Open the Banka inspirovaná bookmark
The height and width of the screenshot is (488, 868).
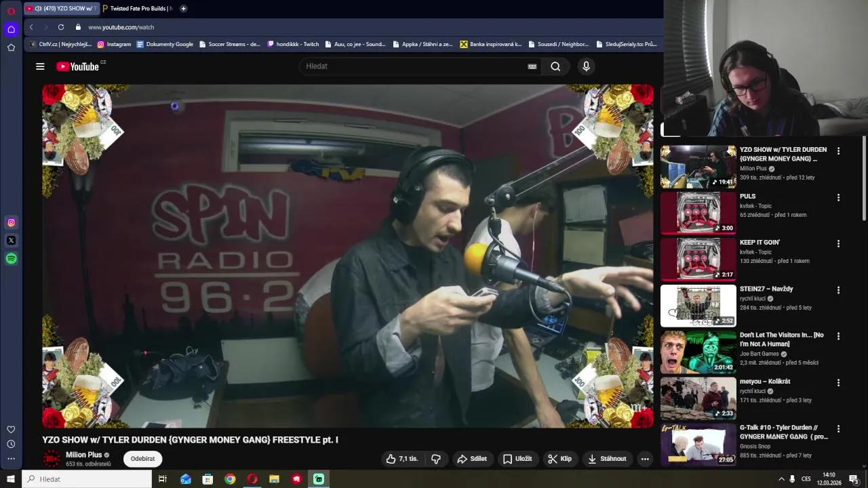(x=491, y=44)
